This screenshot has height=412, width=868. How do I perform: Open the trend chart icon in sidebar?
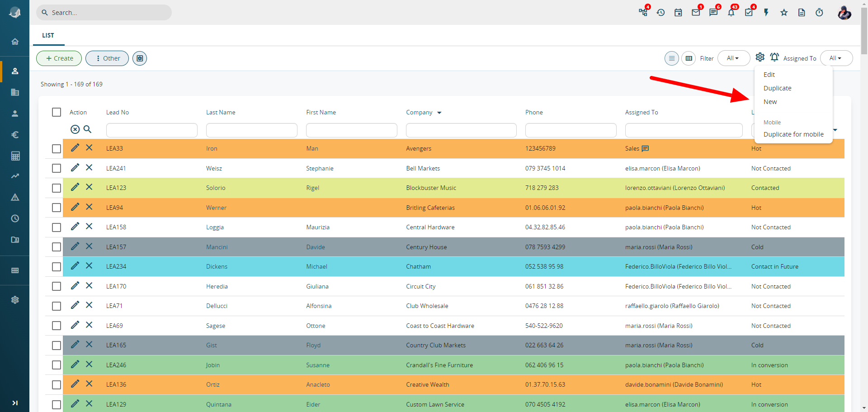coord(15,176)
